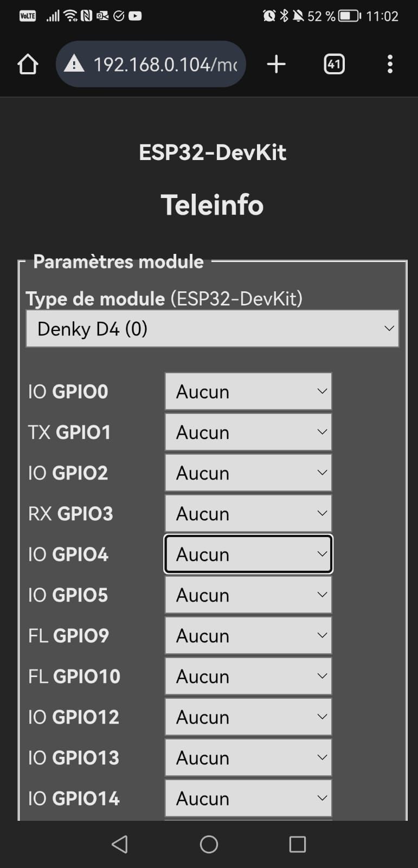Open the tab switcher showing 41
This screenshot has width=418, height=868.
point(334,64)
